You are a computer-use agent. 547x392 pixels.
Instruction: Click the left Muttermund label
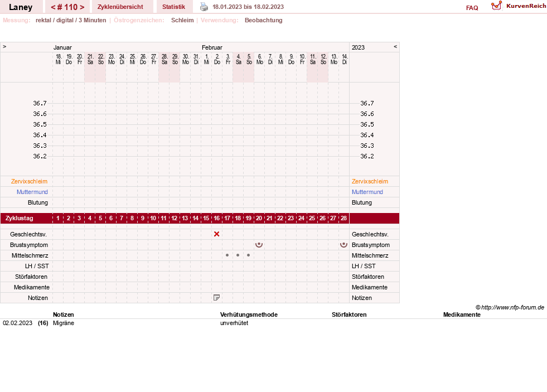pos(32,192)
